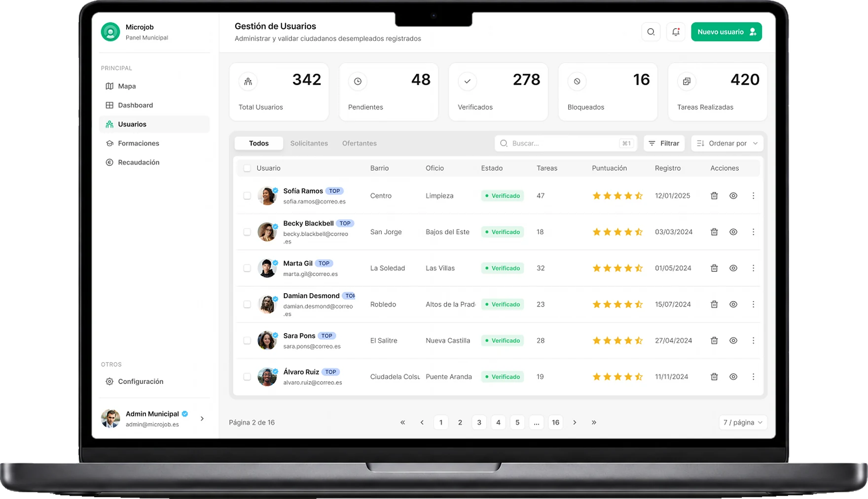The height and width of the screenshot is (499, 868).
Task: Switch to the Solicitantes tab
Action: pyautogui.click(x=309, y=143)
